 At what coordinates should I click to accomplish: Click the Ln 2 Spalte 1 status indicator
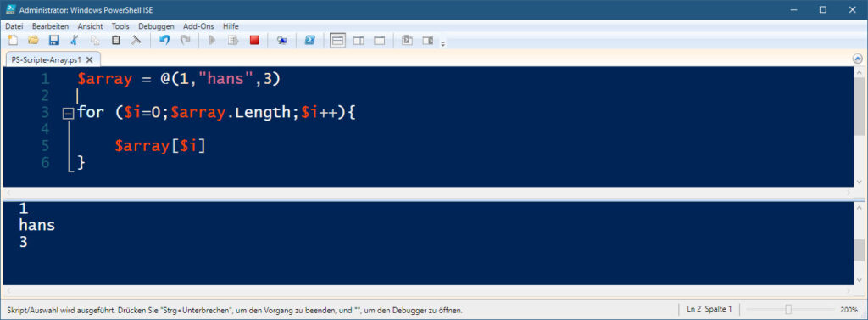(709, 310)
